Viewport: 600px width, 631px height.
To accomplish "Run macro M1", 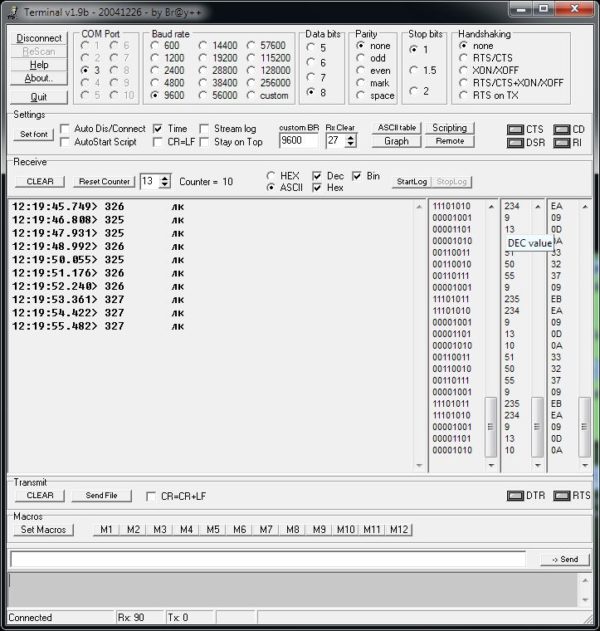I will 106,529.
